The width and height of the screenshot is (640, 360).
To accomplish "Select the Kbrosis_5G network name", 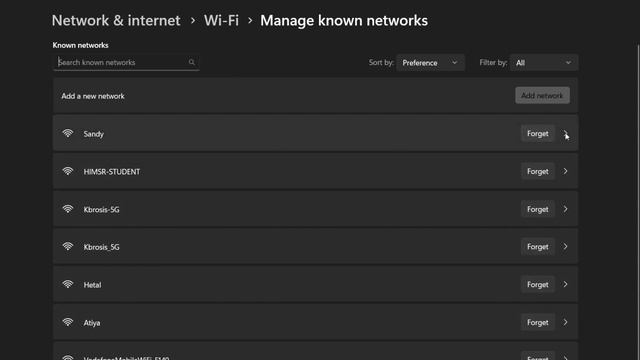I will 101,247.
